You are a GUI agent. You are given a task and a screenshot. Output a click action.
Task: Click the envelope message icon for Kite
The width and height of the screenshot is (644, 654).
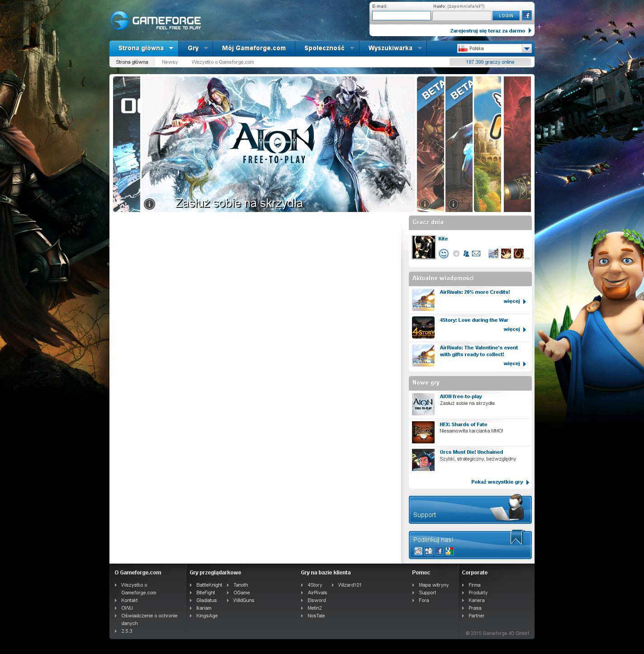[476, 254]
